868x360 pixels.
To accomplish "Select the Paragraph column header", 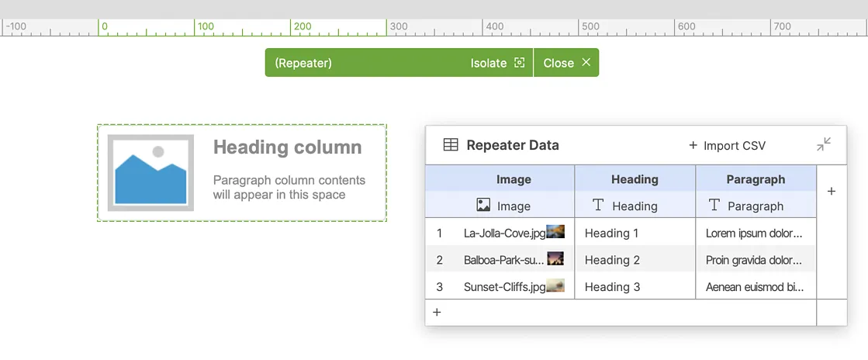I will (756, 179).
